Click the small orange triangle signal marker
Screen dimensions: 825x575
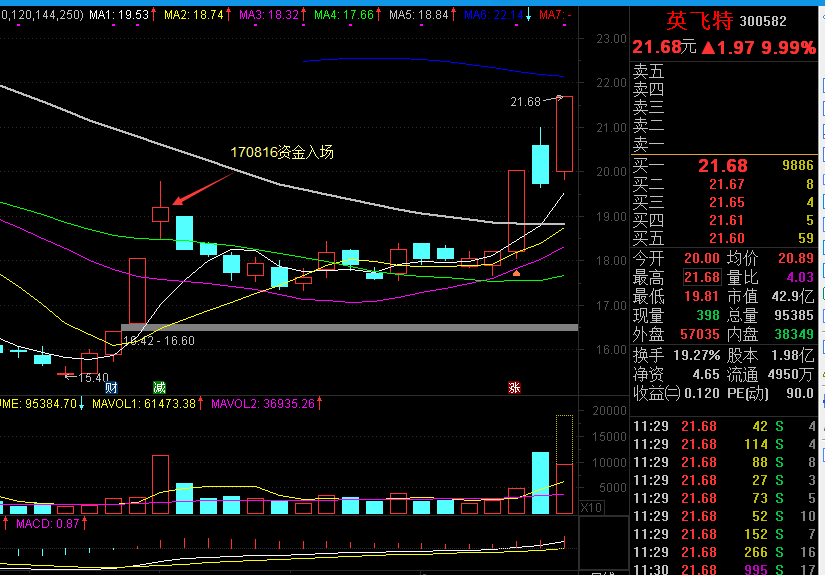click(516, 273)
